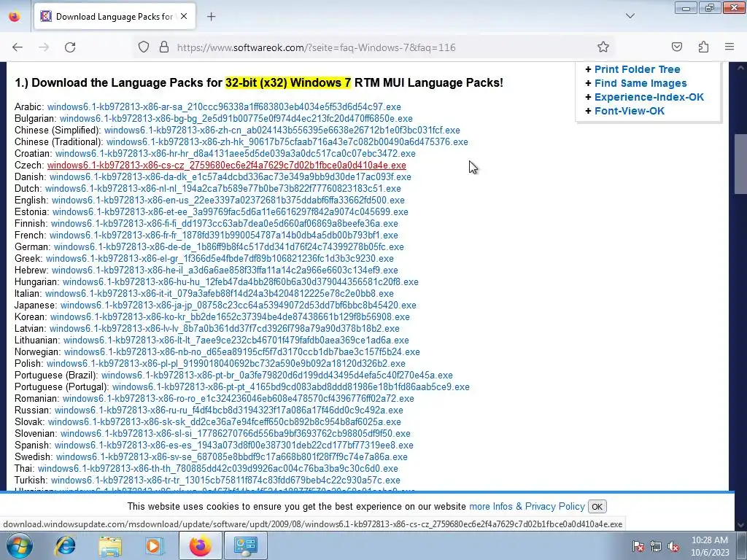Save page to Pocket

[676, 47]
